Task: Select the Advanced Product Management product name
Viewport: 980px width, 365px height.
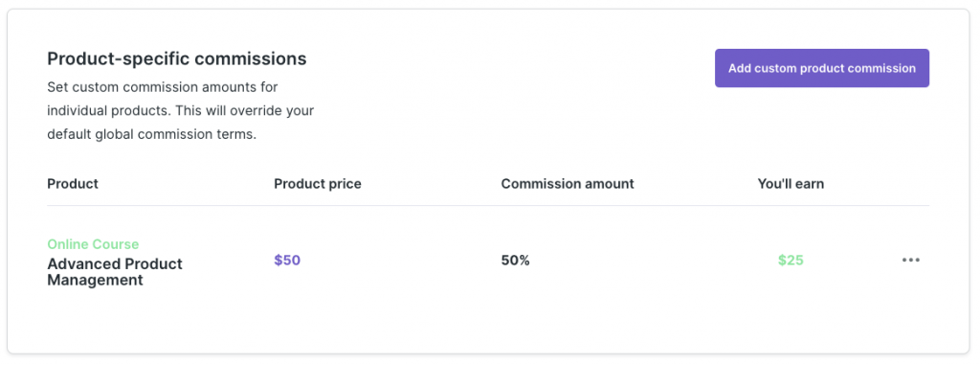Action: [115, 272]
